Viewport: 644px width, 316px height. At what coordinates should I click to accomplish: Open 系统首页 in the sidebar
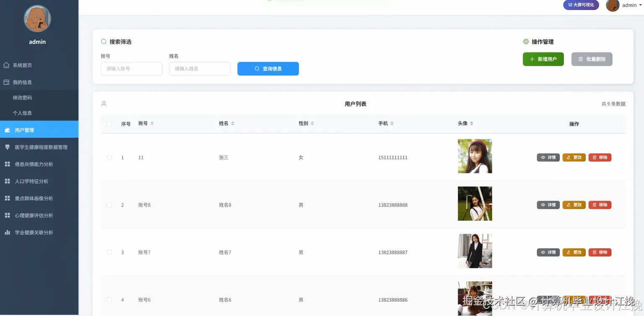coord(39,65)
